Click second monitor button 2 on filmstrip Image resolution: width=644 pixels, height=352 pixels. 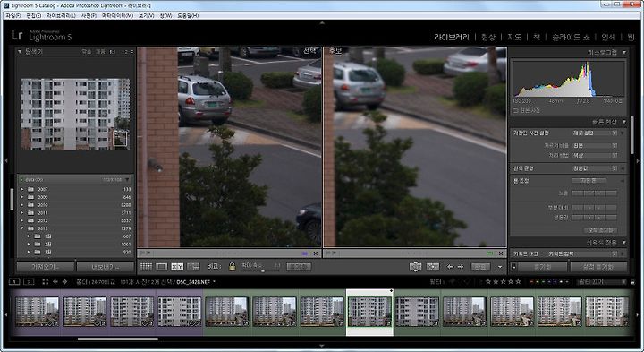29,281
